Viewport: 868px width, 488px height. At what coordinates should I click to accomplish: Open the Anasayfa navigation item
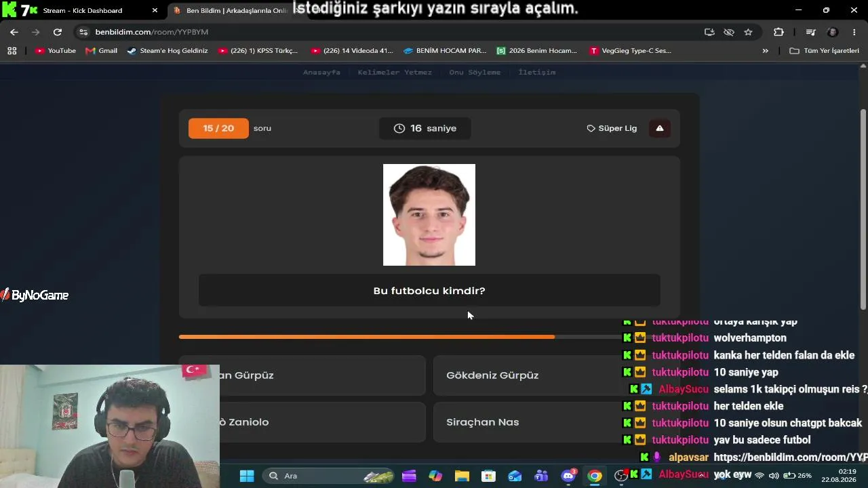(x=321, y=73)
